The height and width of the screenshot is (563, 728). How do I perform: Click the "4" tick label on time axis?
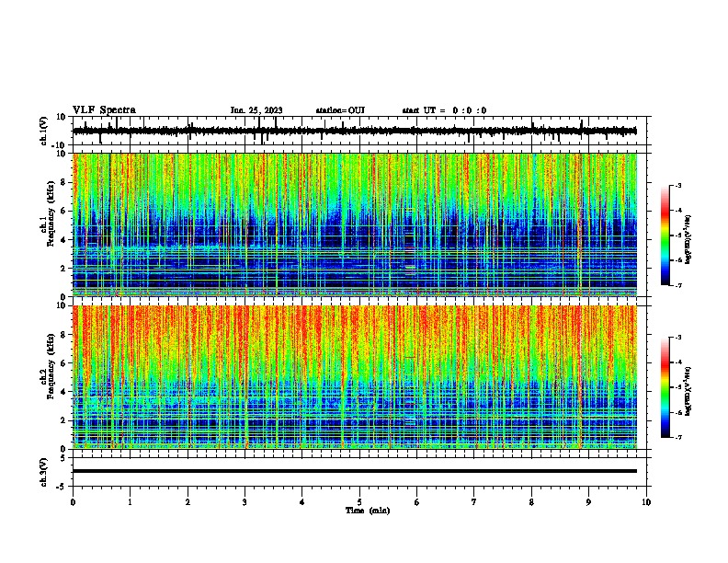pyautogui.click(x=302, y=502)
